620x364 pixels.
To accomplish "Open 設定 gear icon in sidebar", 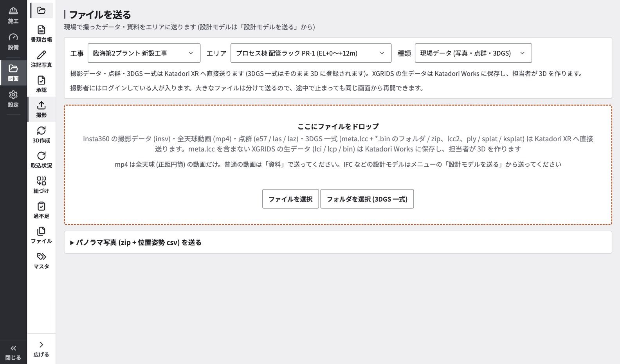I will coord(13,99).
